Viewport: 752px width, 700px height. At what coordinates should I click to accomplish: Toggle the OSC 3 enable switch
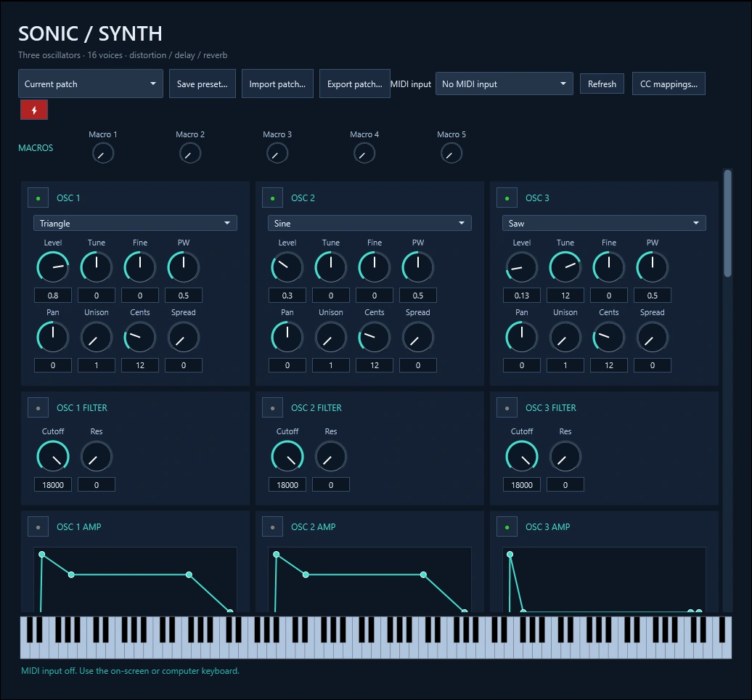coord(507,198)
